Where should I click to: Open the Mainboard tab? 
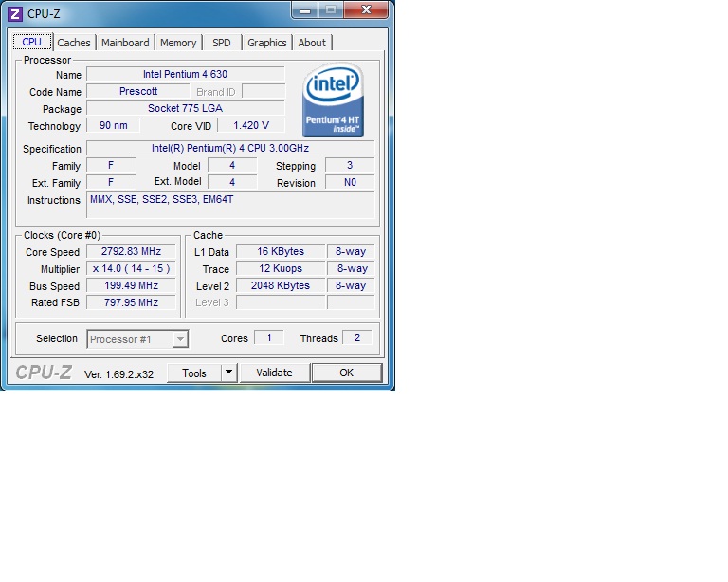click(125, 43)
